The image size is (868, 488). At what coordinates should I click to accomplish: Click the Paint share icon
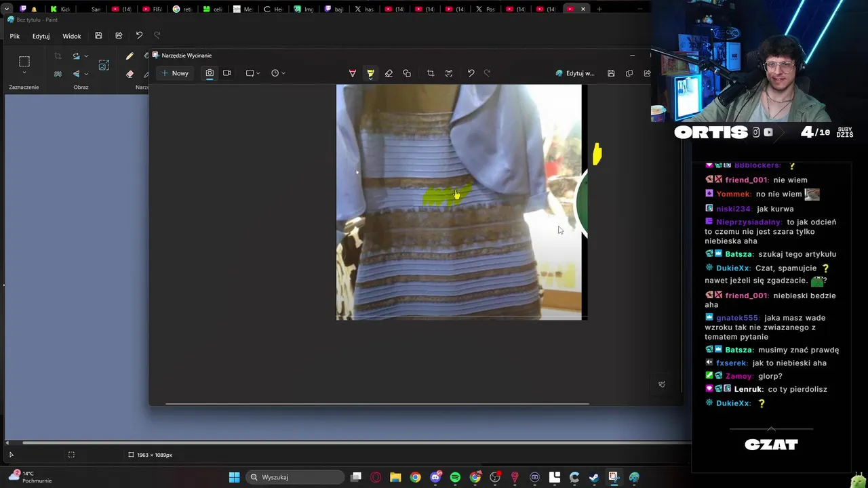click(x=119, y=35)
